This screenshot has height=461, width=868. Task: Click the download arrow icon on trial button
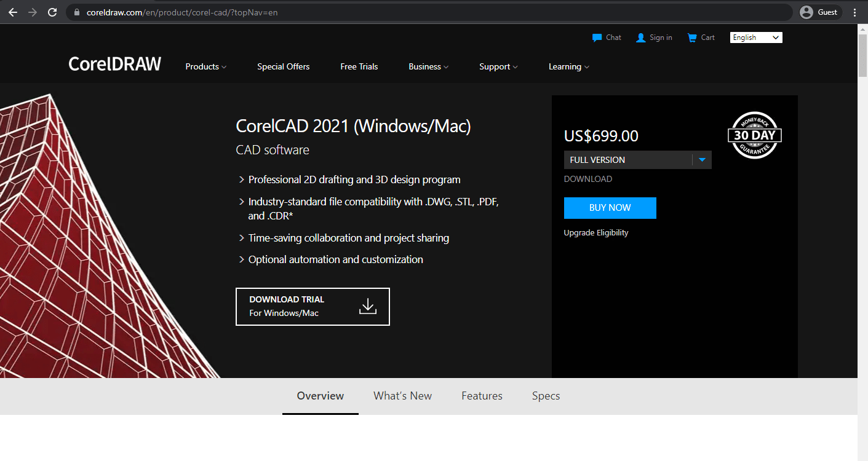pyautogui.click(x=367, y=306)
